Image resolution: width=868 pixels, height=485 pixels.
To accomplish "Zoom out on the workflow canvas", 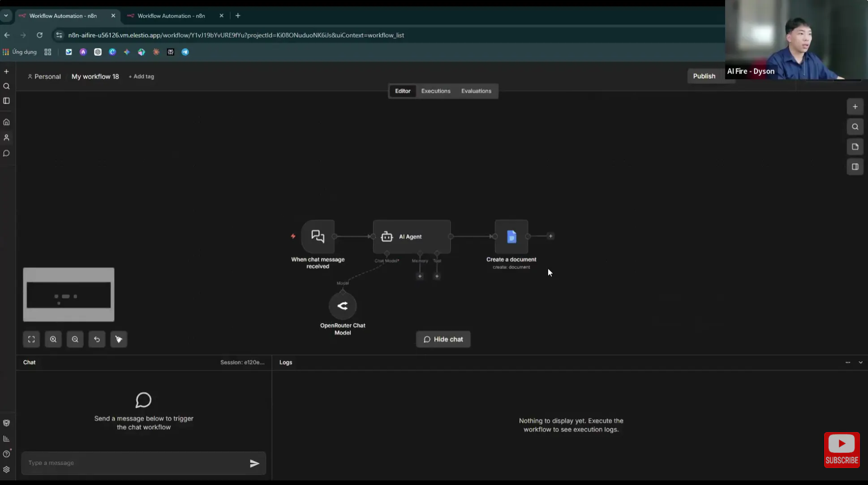I will (x=75, y=339).
